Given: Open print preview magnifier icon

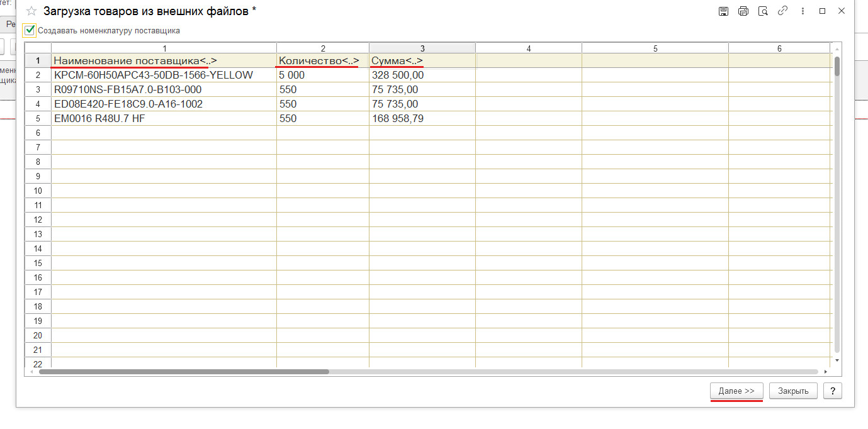Looking at the screenshot, I should 763,11.
